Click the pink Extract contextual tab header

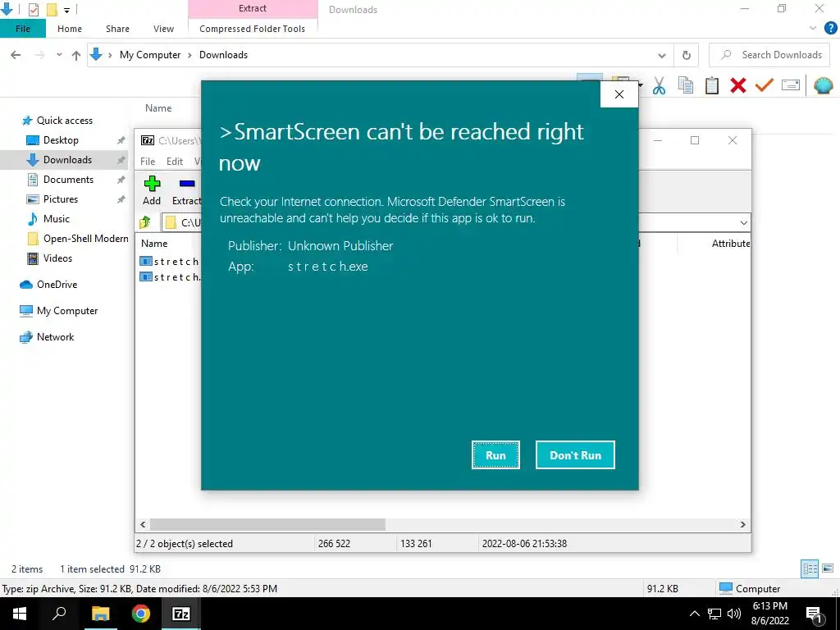click(253, 8)
